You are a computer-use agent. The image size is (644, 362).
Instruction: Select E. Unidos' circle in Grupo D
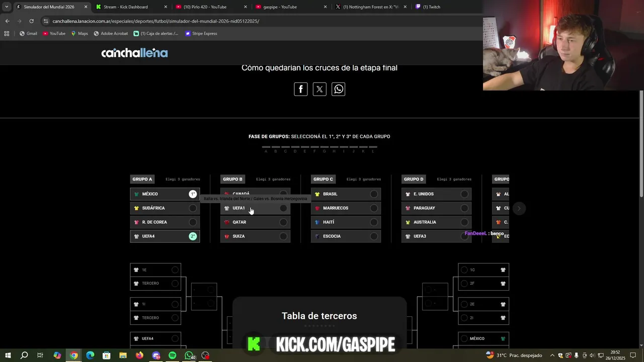pos(464,194)
